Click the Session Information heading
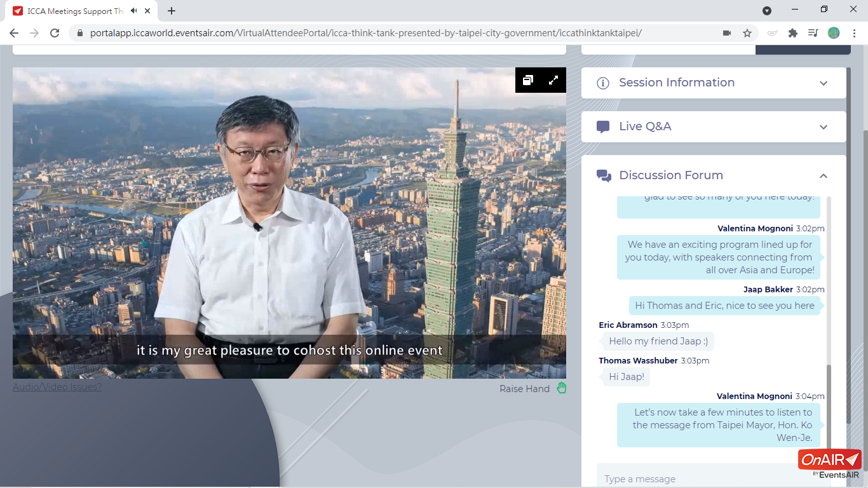This screenshot has height=488, width=868. (x=677, y=83)
